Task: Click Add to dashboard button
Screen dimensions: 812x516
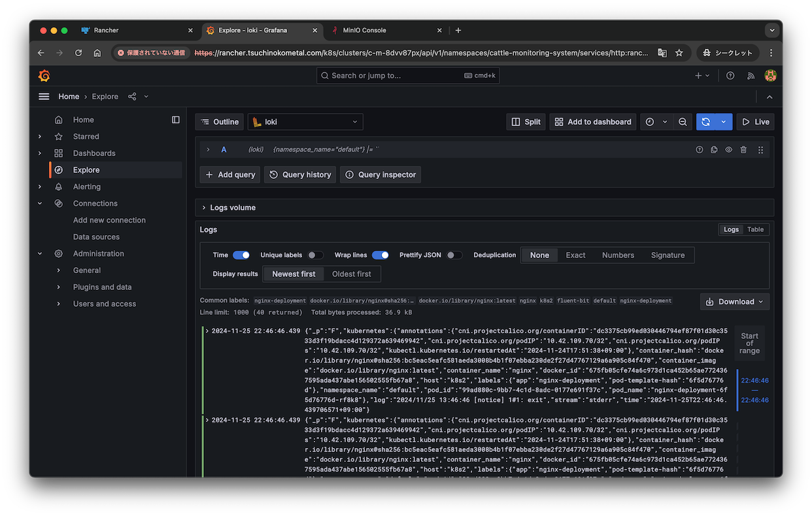Action: coord(593,122)
